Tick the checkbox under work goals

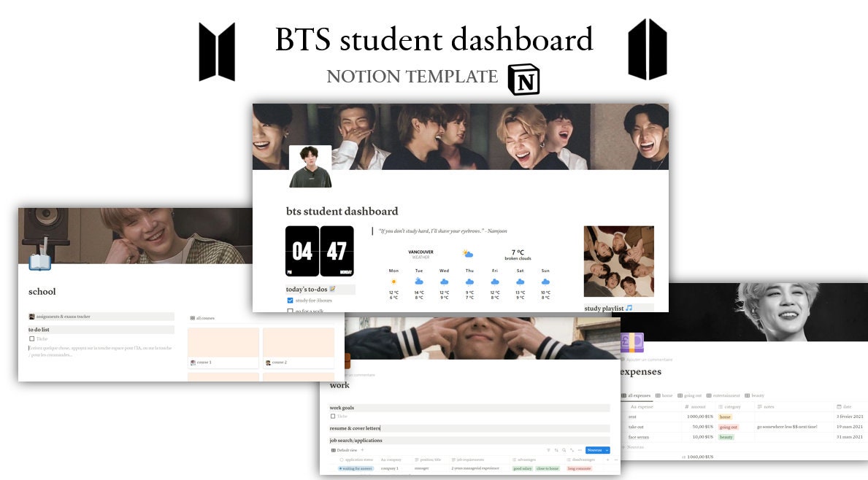coord(333,417)
